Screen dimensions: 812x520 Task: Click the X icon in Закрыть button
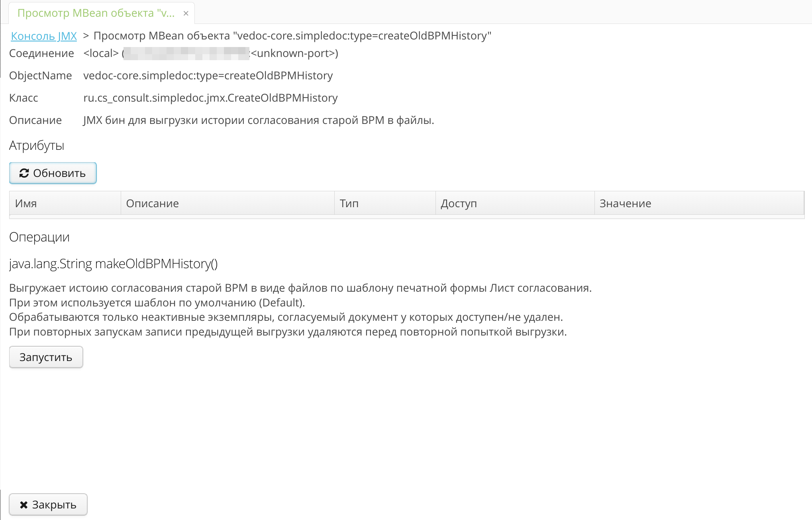[x=24, y=505]
